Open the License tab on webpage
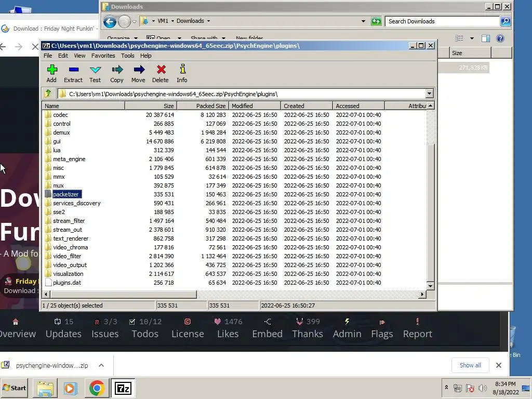Viewport: 532px width, 399px height. point(188,328)
